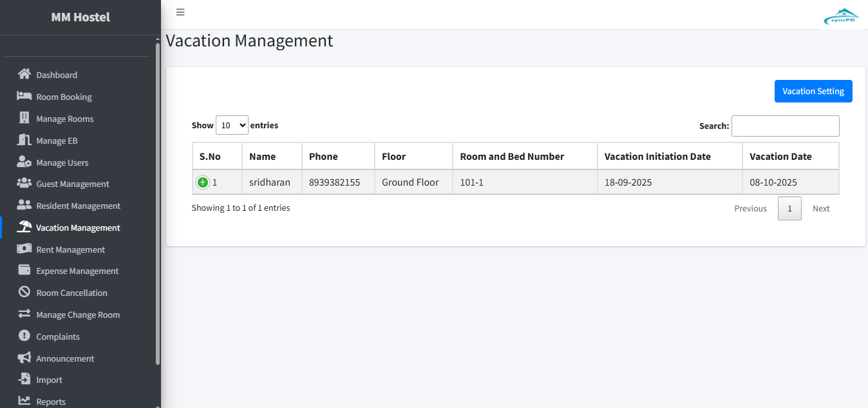Toggle the sidebar with hamburger icon
The image size is (868, 408).
click(x=180, y=12)
